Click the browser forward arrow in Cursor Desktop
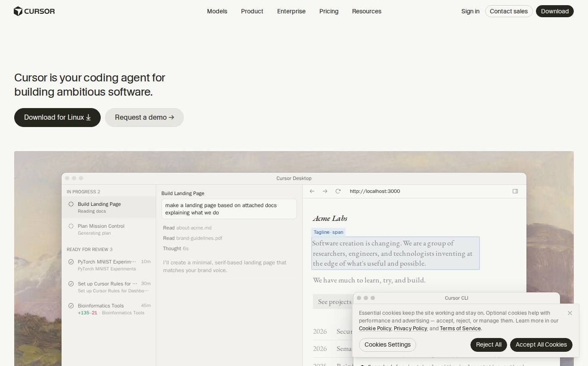Image resolution: width=588 pixels, height=366 pixels. (325, 191)
